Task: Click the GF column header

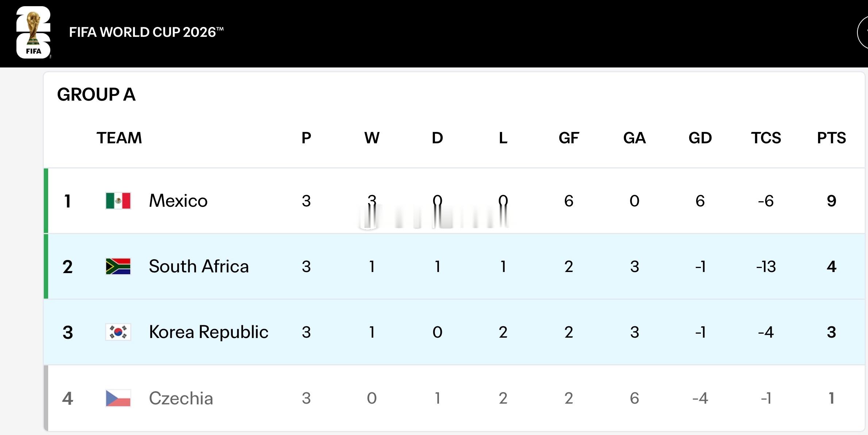Action: [x=569, y=138]
